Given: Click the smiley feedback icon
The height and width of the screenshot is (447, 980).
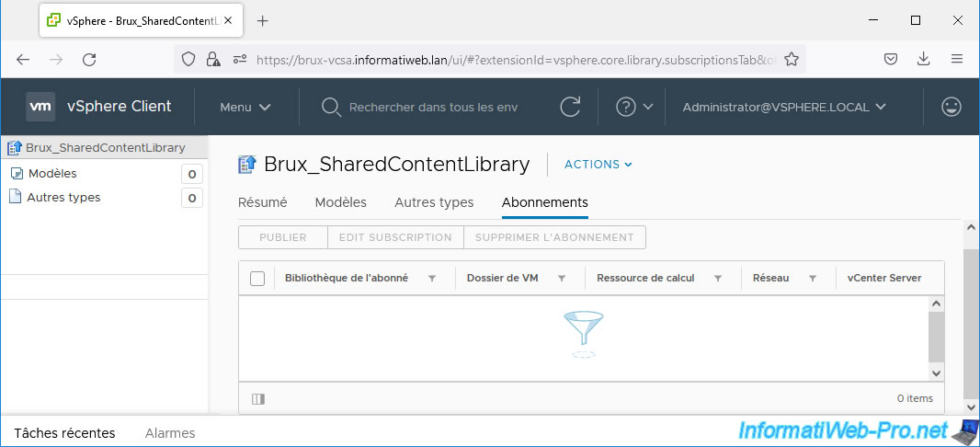Looking at the screenshot, I should [x=952, y=107].
